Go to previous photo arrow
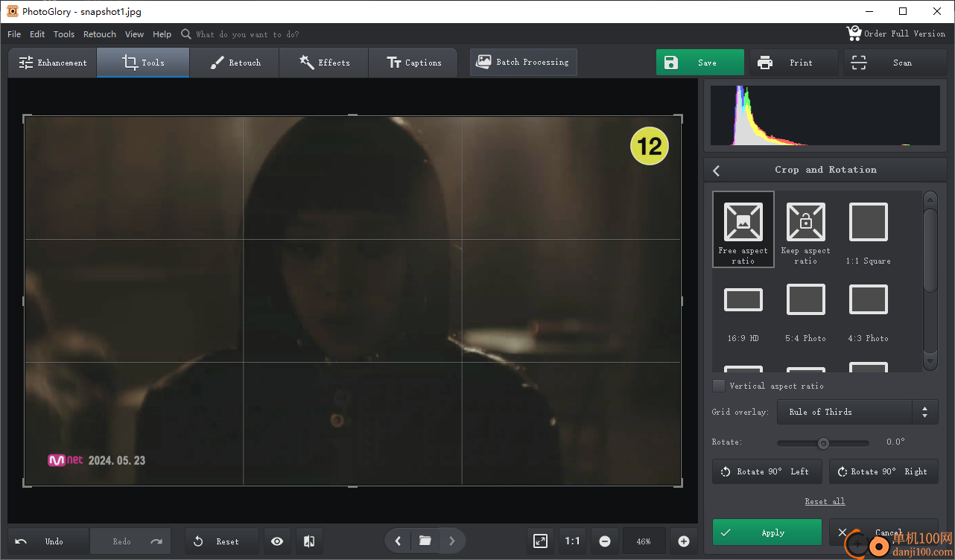Screen dimensions: 955x560 [x=398, y=541]
